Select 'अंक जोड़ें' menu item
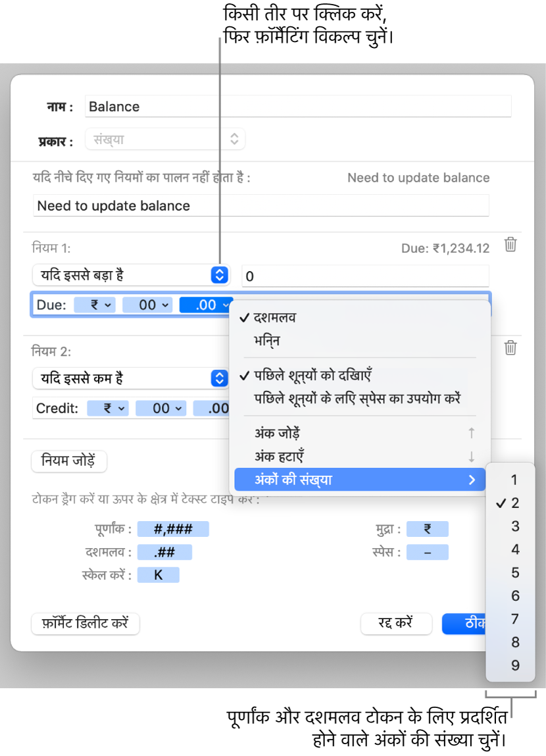 (359, 433)
